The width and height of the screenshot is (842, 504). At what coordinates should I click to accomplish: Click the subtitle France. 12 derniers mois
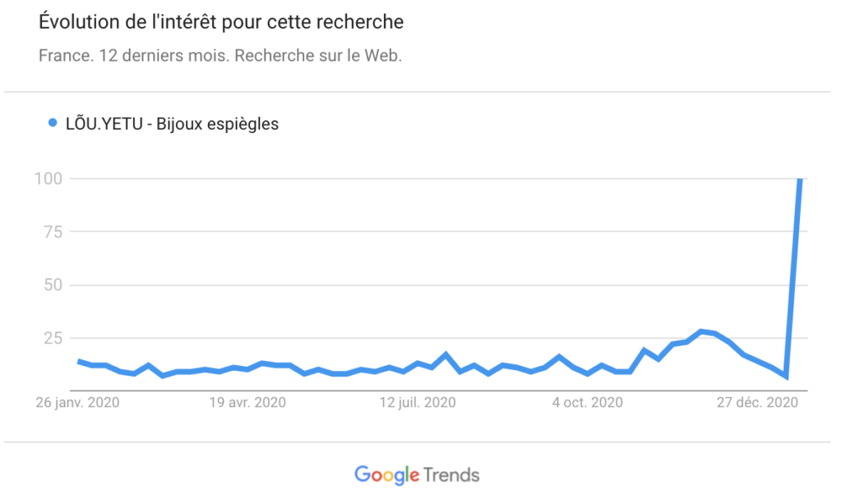[x=220, y=58]
